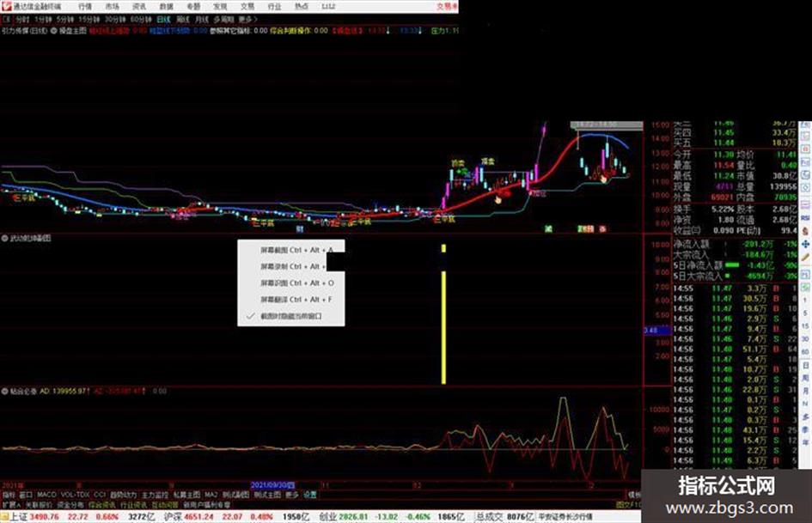Switch to the 30分钟 period tab

pos(114,19)
